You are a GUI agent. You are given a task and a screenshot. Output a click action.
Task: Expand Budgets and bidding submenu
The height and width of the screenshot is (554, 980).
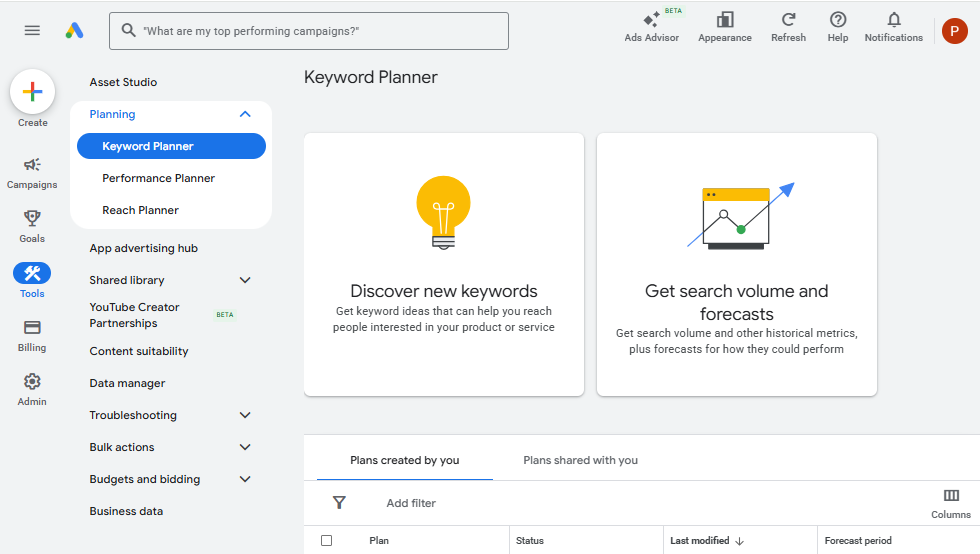coord(245,479)
